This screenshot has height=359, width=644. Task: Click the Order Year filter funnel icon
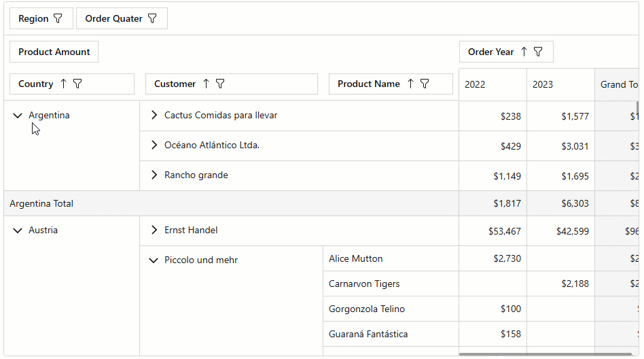[x=538, y=52]
